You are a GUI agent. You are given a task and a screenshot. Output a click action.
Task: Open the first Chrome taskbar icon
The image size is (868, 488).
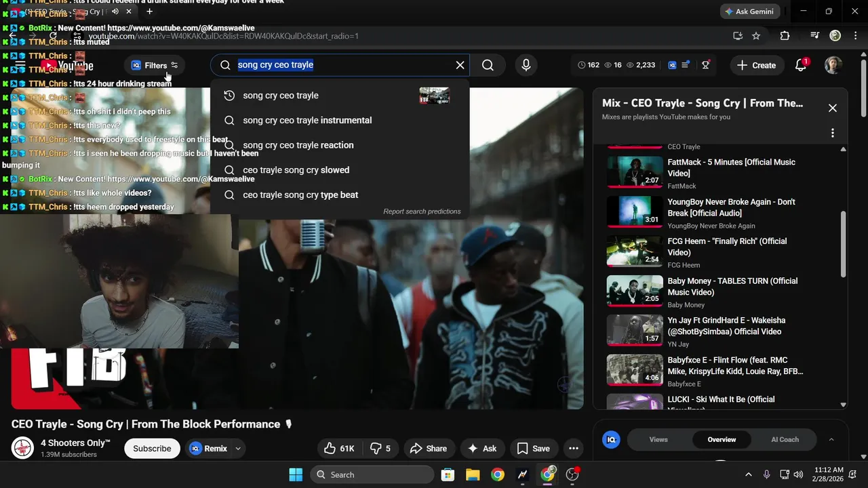[x=498, y=474]
